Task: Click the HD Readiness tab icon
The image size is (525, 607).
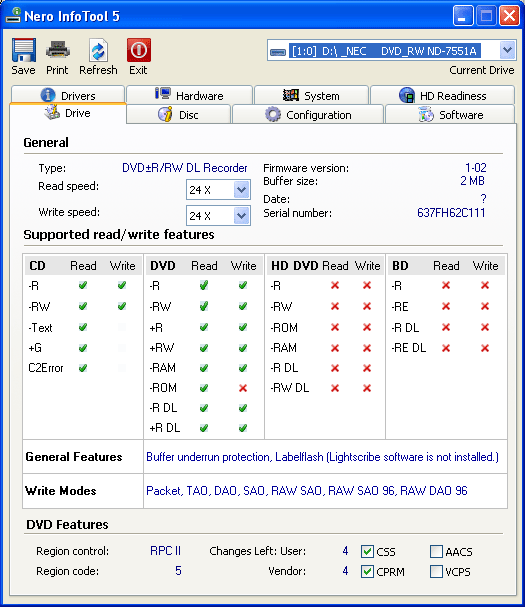Action: pyautogui.click(x=407, y=95)
